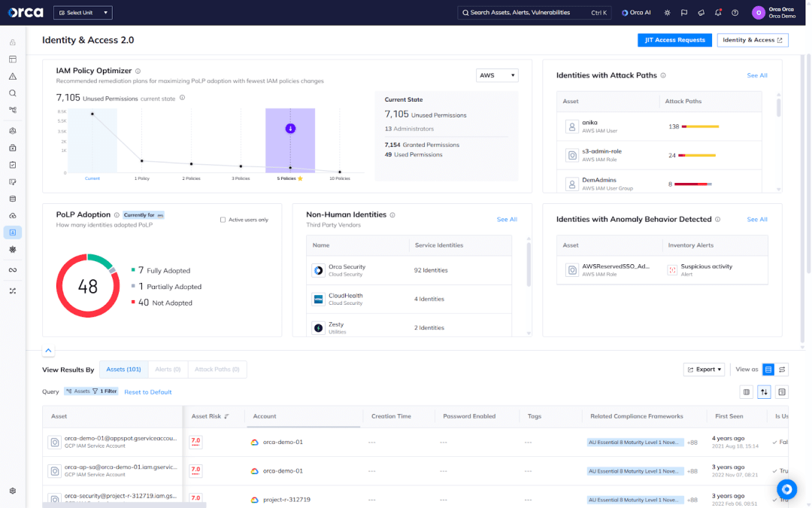Open the user avatar for Orca Demo
The width and height of the screenshot is (812, 508).
click(758, 13)
